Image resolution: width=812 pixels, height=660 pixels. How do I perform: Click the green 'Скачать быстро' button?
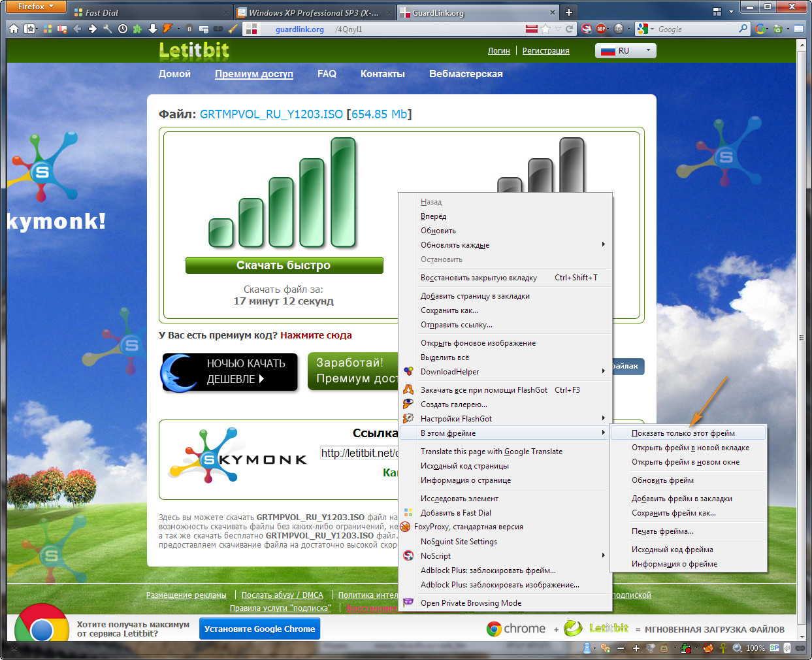pos(284,265)
